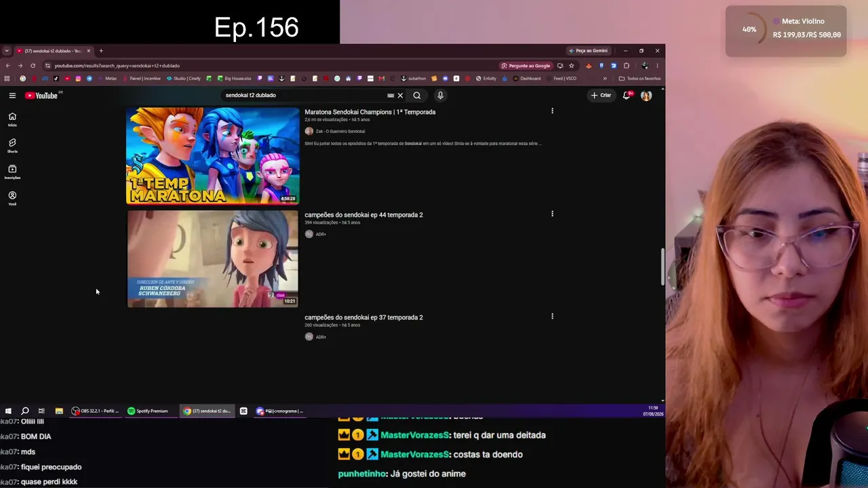Open the Telegram bookmark icon
The height and width of the screenshot is (488, 868).
coord(90,79)
